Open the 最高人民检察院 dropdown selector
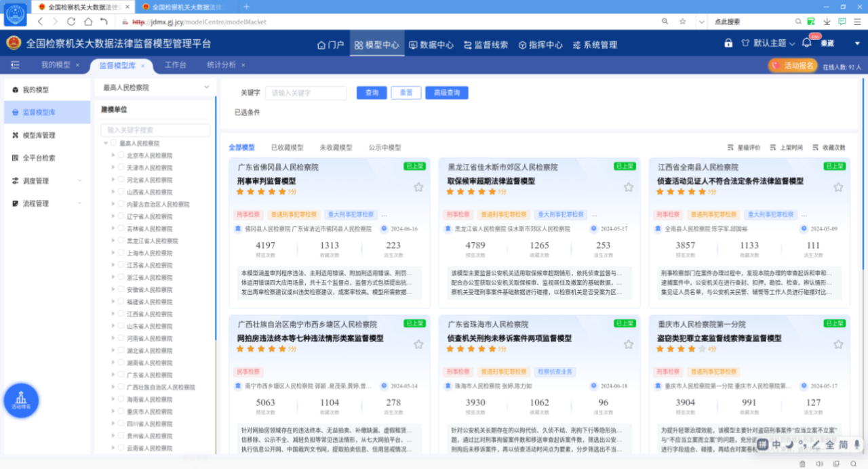868x469 pixels. tap(155, 87)
